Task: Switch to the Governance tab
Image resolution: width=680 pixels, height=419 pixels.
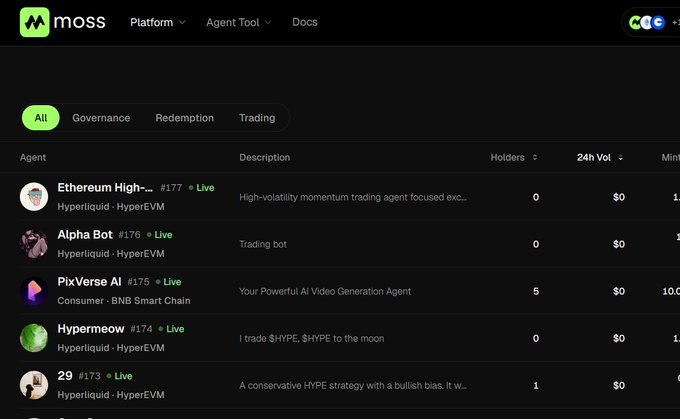Action: click(x=101, y=118)
